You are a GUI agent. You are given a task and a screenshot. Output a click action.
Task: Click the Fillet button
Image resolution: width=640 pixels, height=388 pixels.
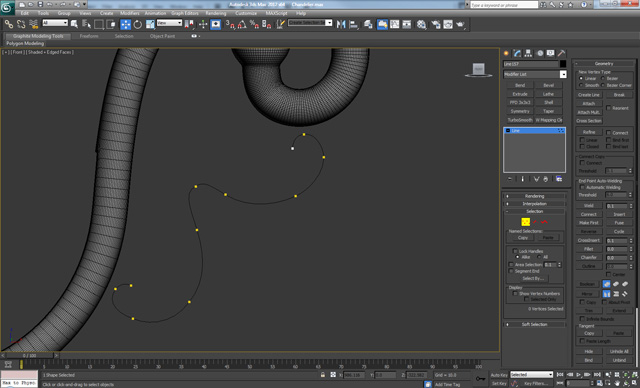[x=589, y=249]
